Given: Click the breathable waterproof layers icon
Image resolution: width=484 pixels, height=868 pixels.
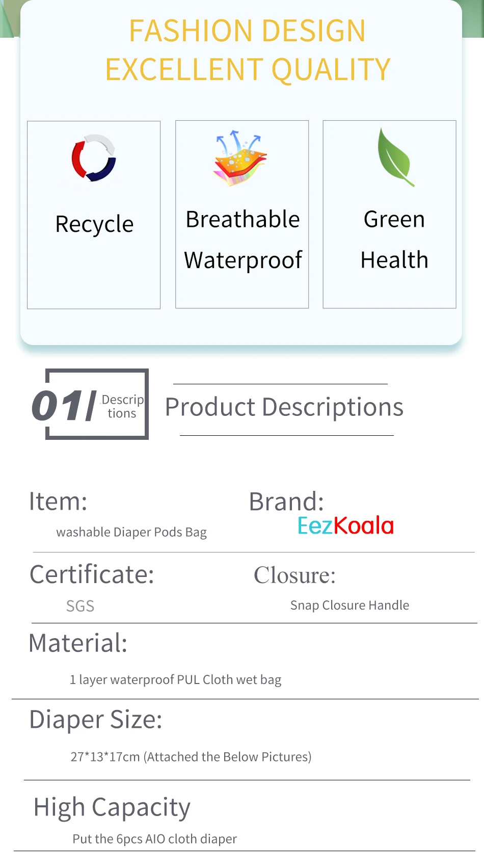Looking at the screenshot, I should 240,158.
